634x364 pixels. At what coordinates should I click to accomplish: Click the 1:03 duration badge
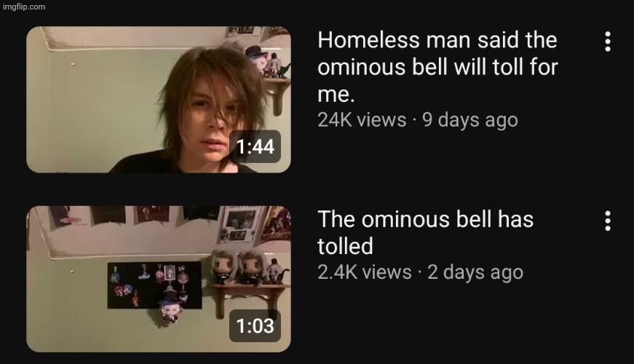coord(255,326)
